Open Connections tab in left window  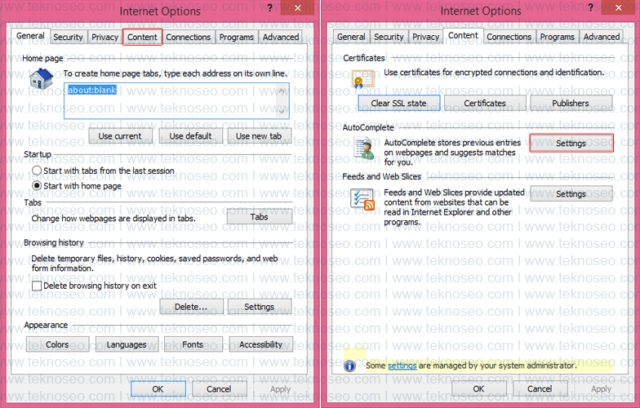point(188,37)
